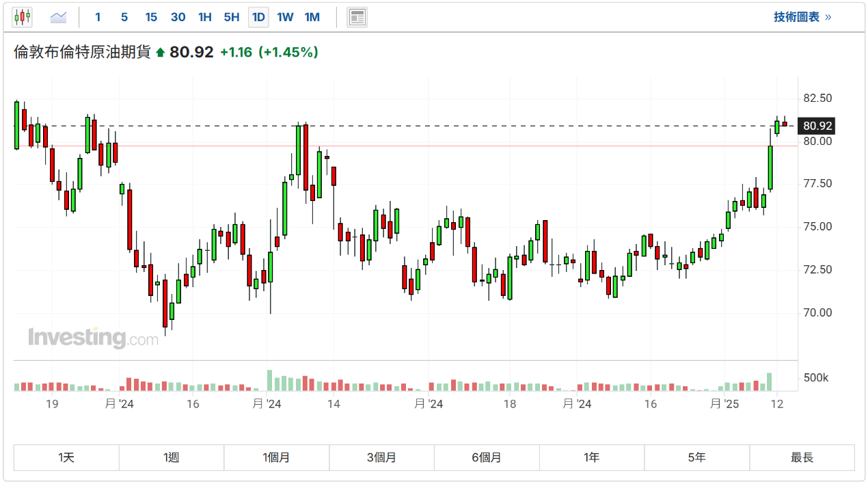Set interval to 5H
The height and width of the screenshot is (484, 868).
point(232,17)
